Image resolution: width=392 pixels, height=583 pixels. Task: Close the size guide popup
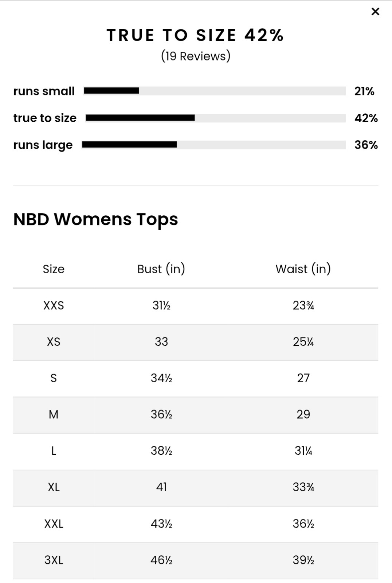point(375,12)
